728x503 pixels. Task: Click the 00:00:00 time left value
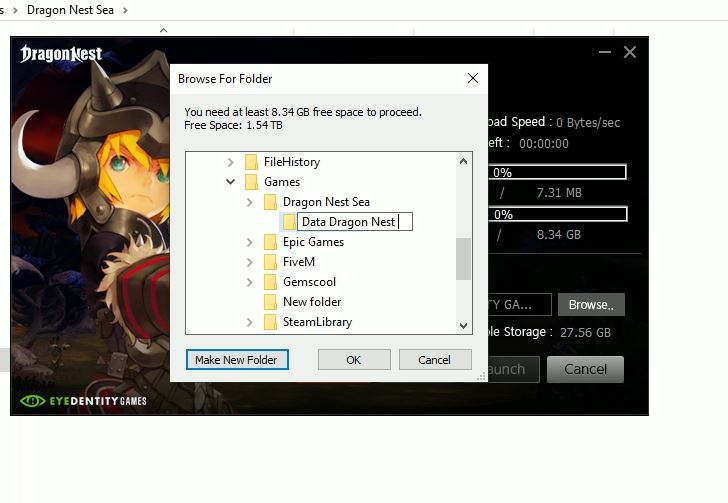point(544,144)
